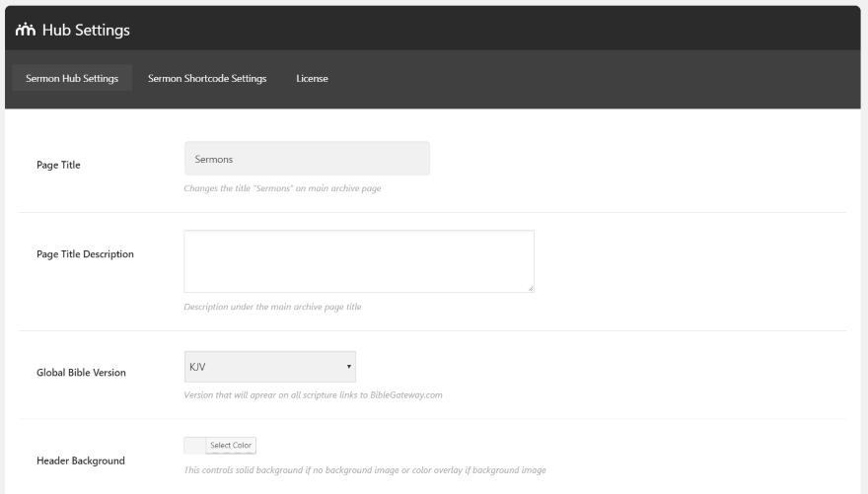The width and height of the screenshot is (868, 494).
Task: Open the Sermon Shortcode Settings tab
Action: (x=207, y=79)
